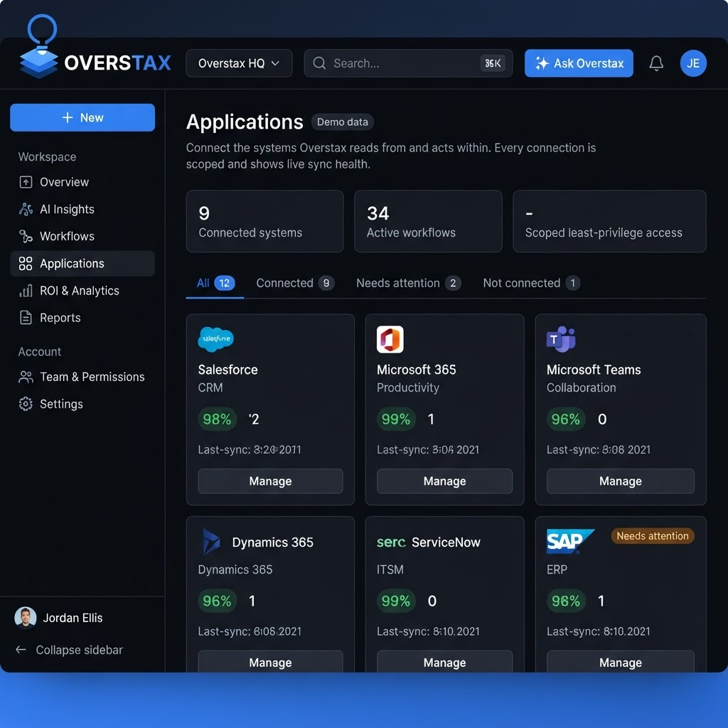
Task: Click the Overview sidebar icon
Action: (26, 182)
